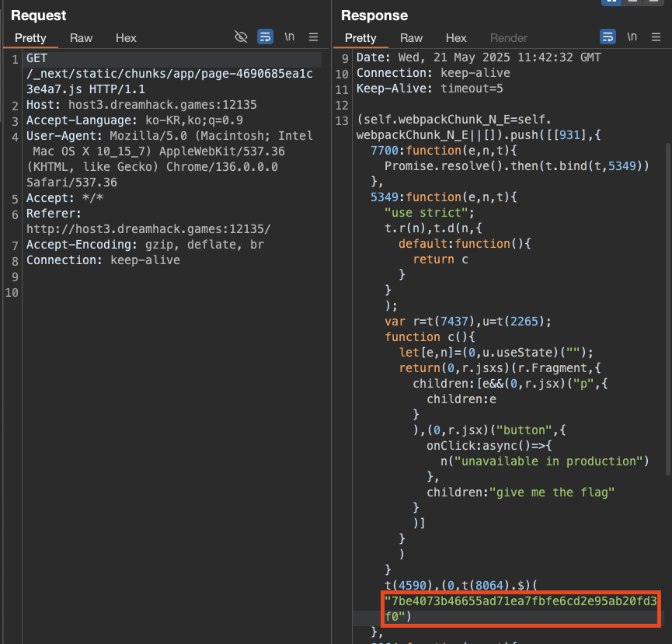The height and width of the screenshot is (644, 672).
Task: Click the 7700:function(e,n,t){ line
Action: (x=444, y=151)
